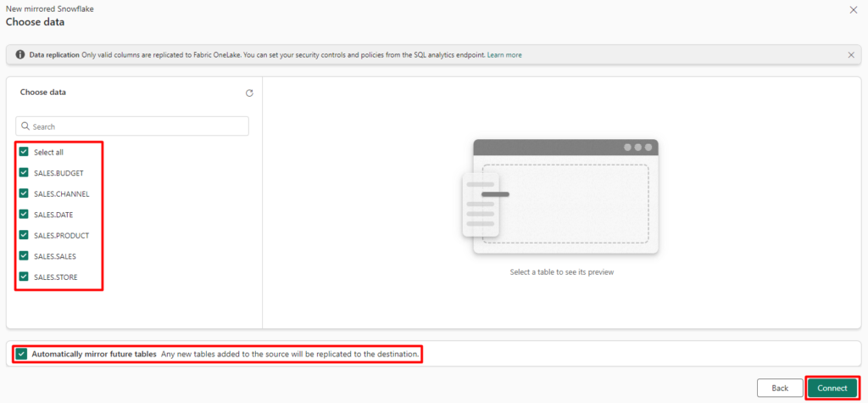Uncheck the SALES.DATE table checkbox

pos(24,215)
